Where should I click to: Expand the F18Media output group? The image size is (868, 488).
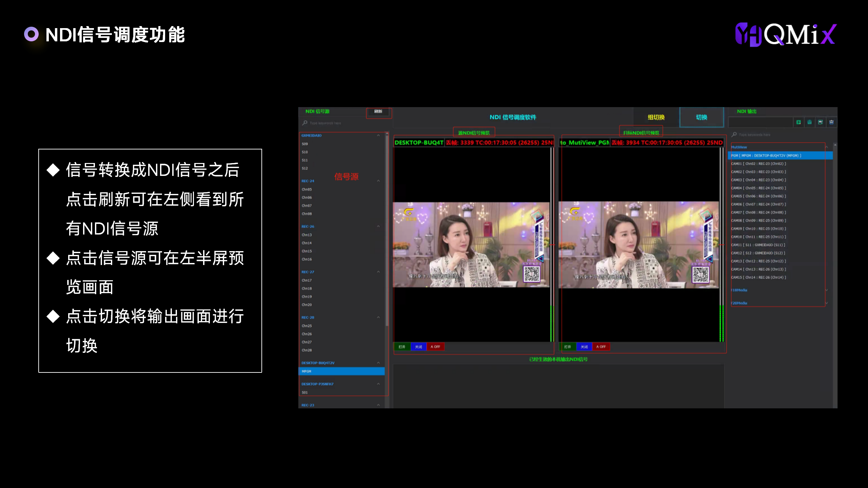826,290
